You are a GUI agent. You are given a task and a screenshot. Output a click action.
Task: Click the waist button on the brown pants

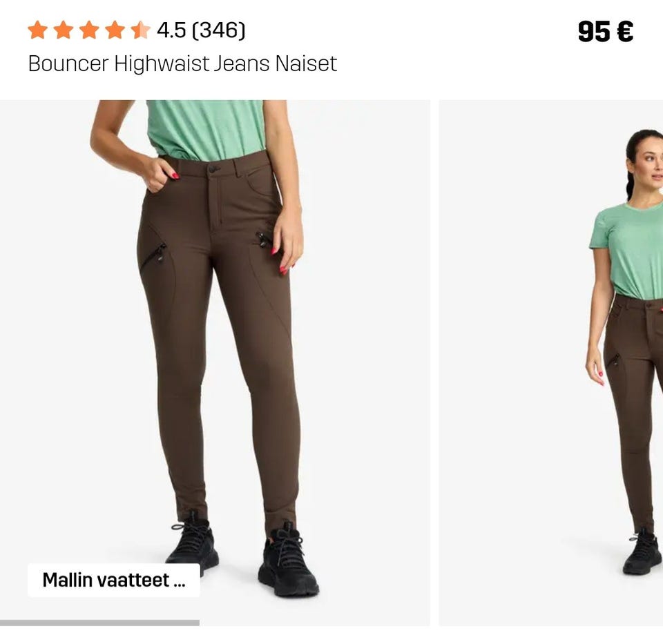(213, 169)
